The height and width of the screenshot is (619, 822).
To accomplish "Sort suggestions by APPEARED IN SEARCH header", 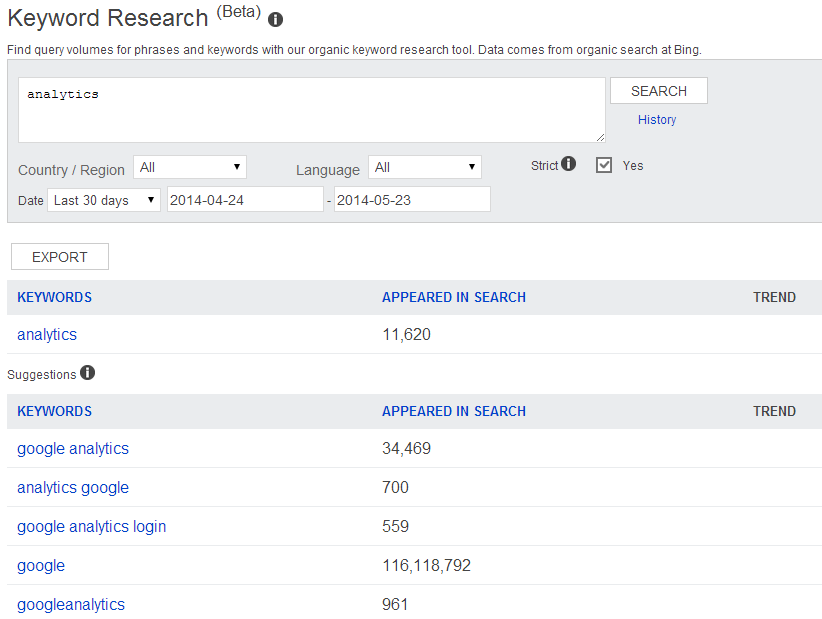I will coord(453,411).
